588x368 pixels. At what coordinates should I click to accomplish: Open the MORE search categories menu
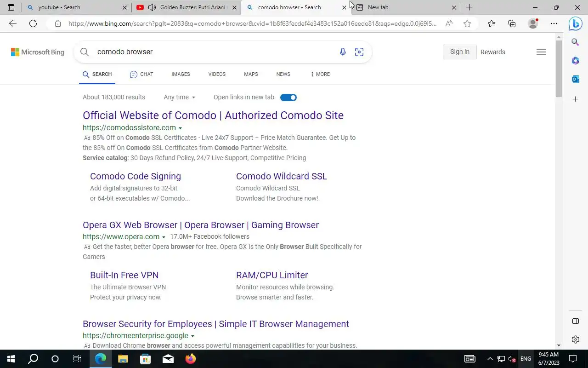[320, 74]
